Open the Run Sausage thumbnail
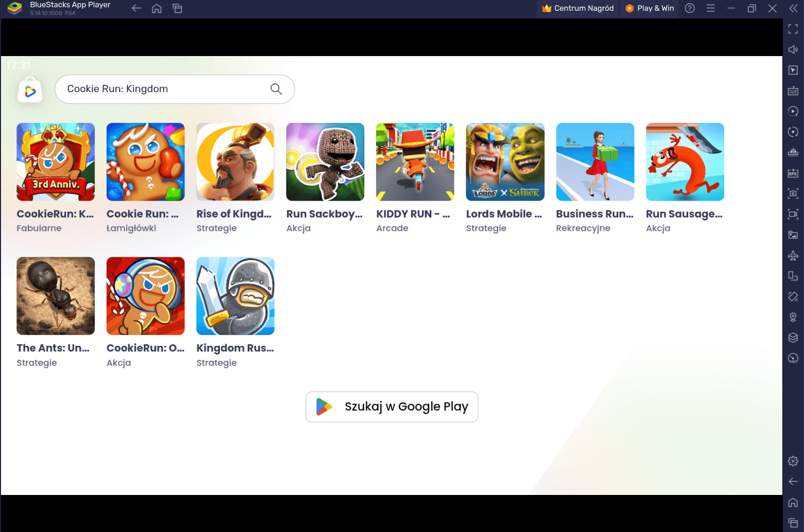Screen dimensions: 804x532 pos(685,162)
